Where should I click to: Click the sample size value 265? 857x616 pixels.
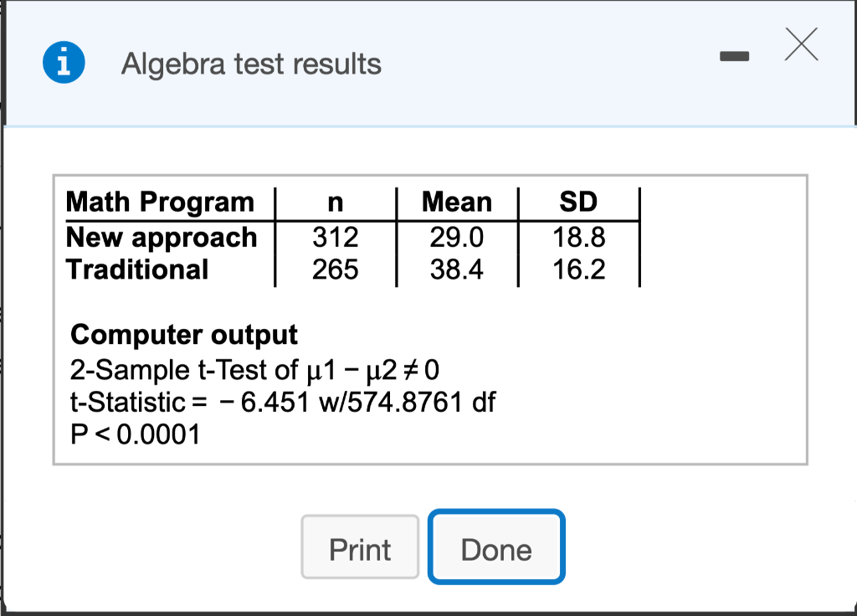[x=334, y=269]
